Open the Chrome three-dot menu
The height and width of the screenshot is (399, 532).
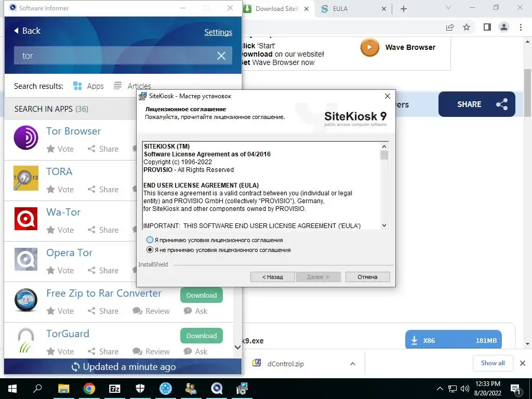pos(521,27)
